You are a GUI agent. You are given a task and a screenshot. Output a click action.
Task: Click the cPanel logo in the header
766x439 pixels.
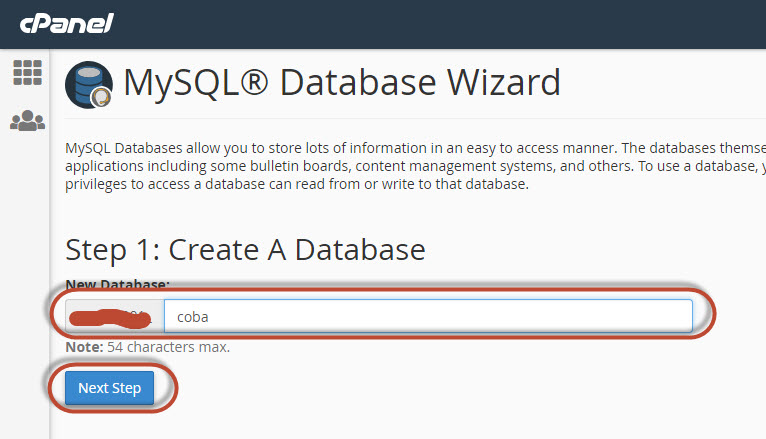tap(67, 23)
